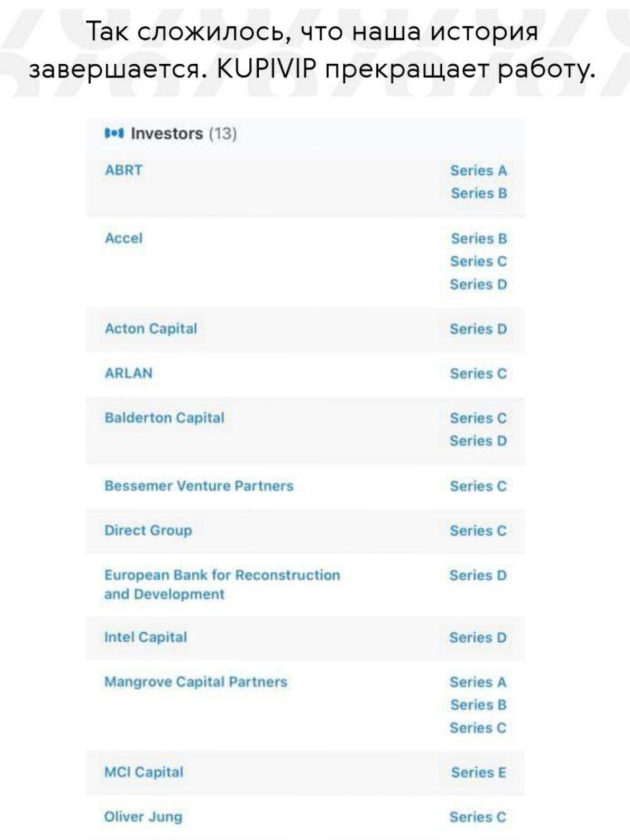The width and height of the screenshot is (630, 840).
Task: Click Series E next to MCI Capital
Action: 477,772
